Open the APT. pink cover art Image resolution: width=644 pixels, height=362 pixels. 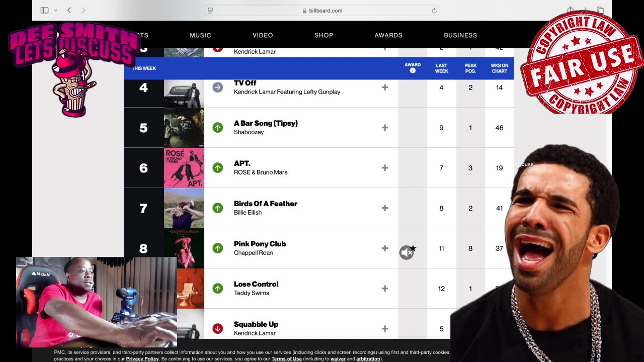[184, 168]
